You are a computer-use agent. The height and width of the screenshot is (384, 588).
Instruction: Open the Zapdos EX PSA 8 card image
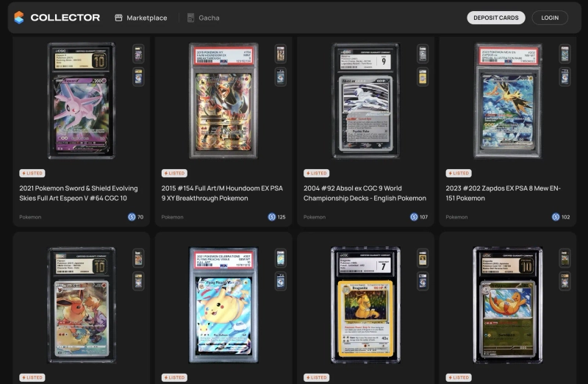(x=508, y=100)
